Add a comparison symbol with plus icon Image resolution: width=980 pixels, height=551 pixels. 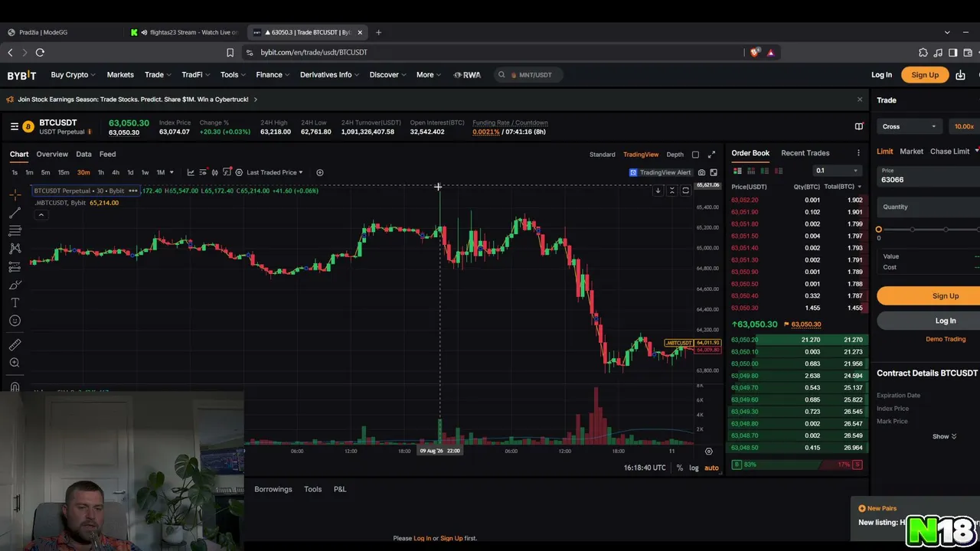320,172
